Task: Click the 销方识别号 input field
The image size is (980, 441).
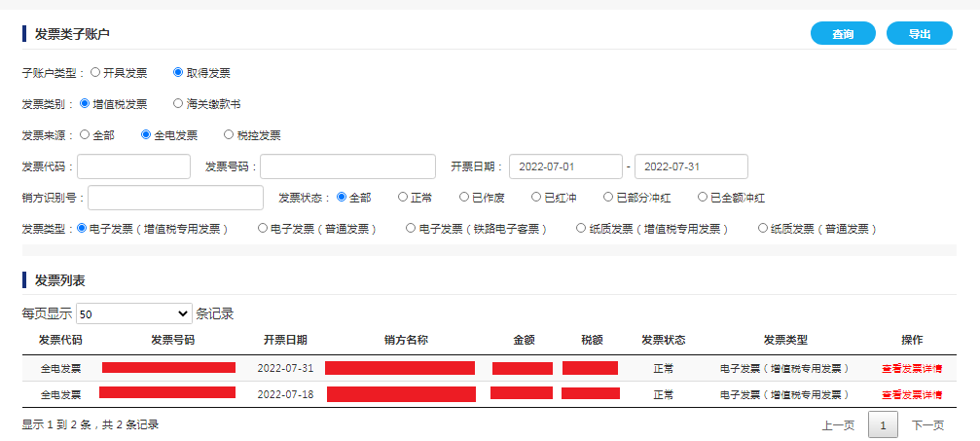Action: pyautogui.click(x=175, y=198)
